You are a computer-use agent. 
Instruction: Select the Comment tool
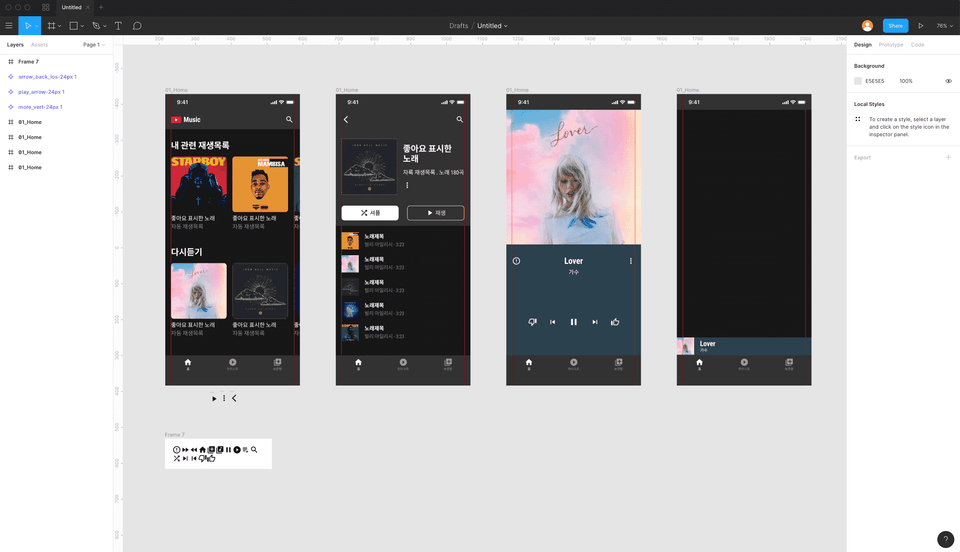(137, 26)
